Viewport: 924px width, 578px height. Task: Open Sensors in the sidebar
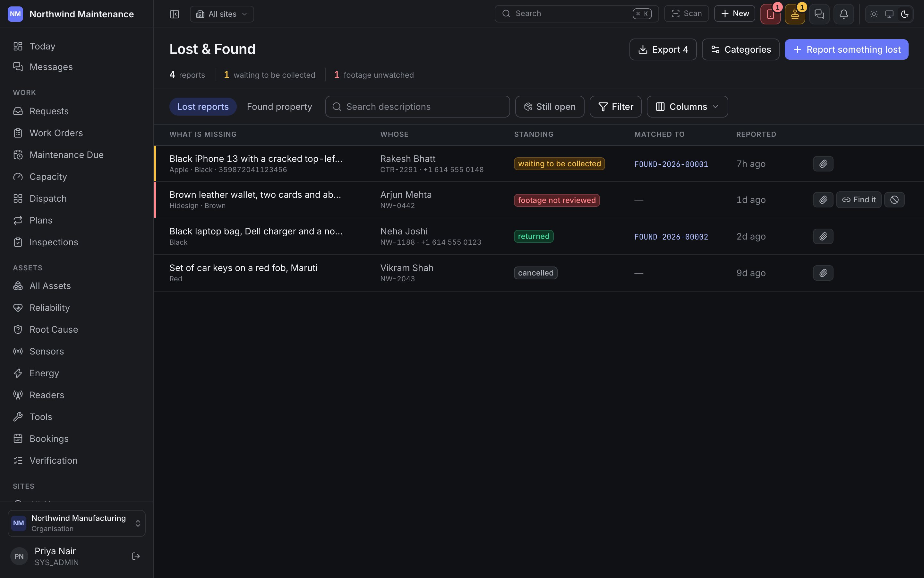click(x=76, y=351)
